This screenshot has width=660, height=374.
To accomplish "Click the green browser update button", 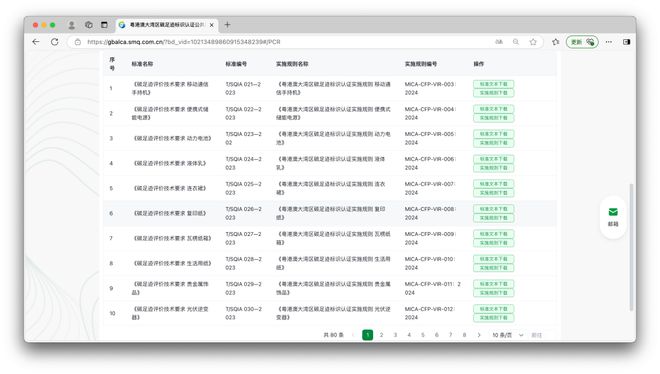I will pyautogui.click(x=582, y=42).
